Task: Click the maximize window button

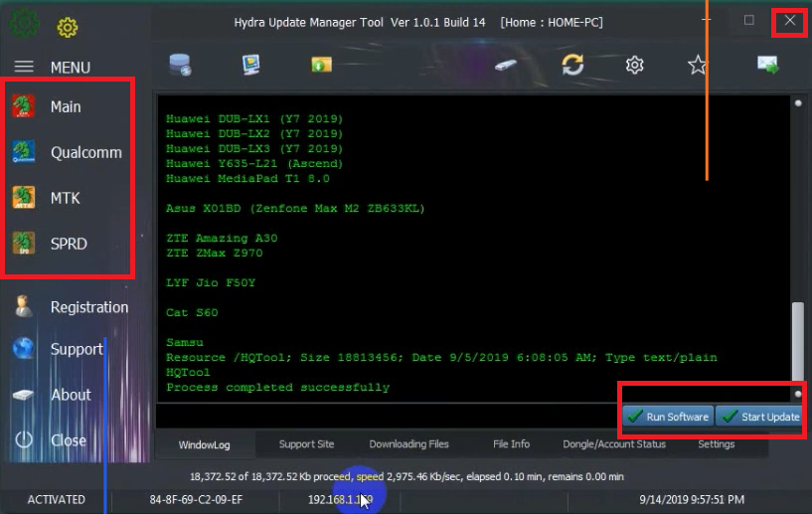Action: [748, 20]
